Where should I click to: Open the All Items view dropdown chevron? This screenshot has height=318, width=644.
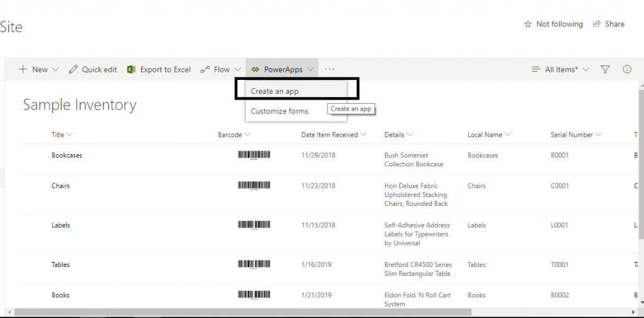point(586,69)
